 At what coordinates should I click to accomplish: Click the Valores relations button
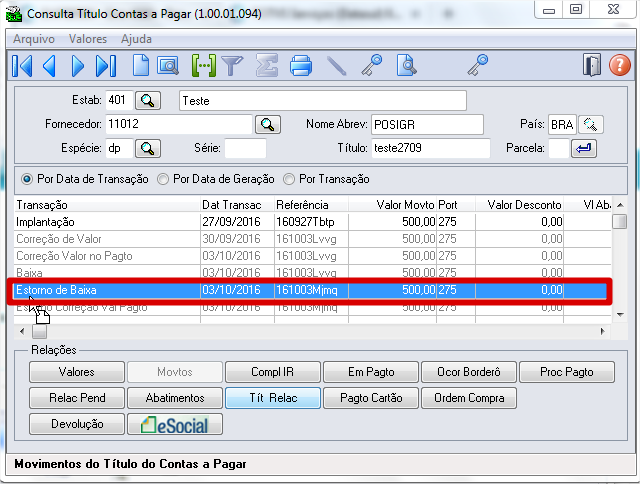point(77,372)
